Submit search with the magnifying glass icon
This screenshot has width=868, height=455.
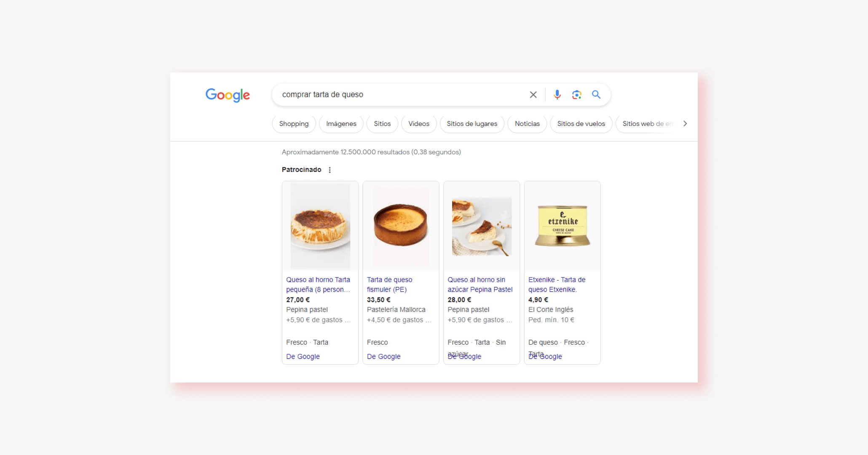point(596,94)
